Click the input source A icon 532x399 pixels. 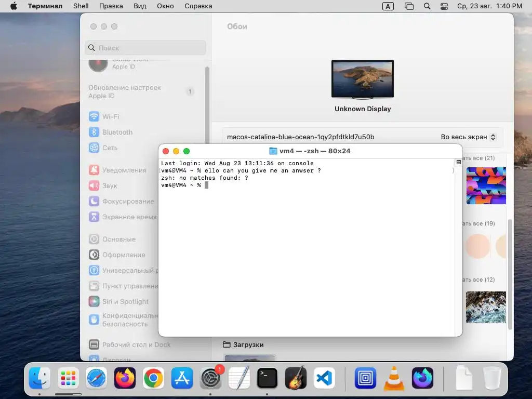coord(388,6)
